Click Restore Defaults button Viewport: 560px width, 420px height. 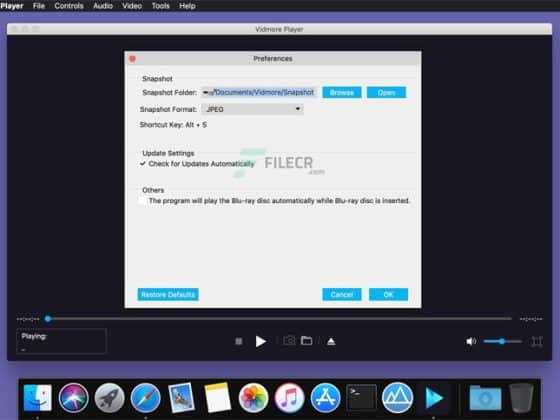pos(168,295)
